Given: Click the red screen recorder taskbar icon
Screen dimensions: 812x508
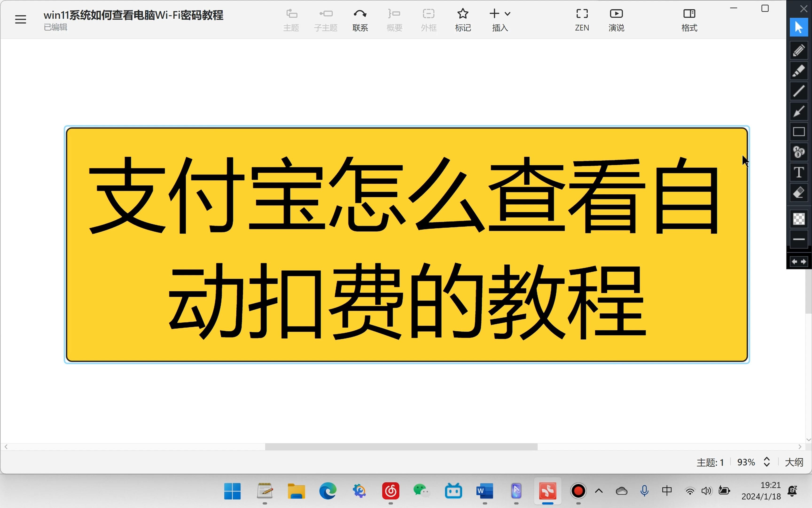Looking at the screenshot, I should 578,491.
